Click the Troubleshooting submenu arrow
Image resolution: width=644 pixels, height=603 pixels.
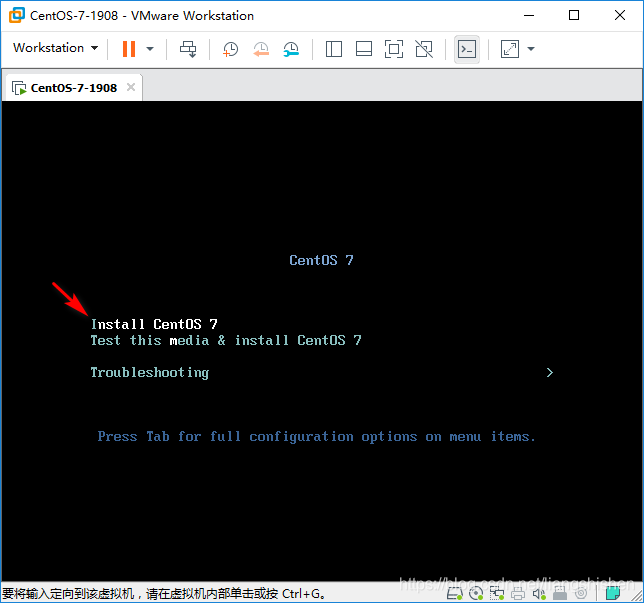pos(550,373)
